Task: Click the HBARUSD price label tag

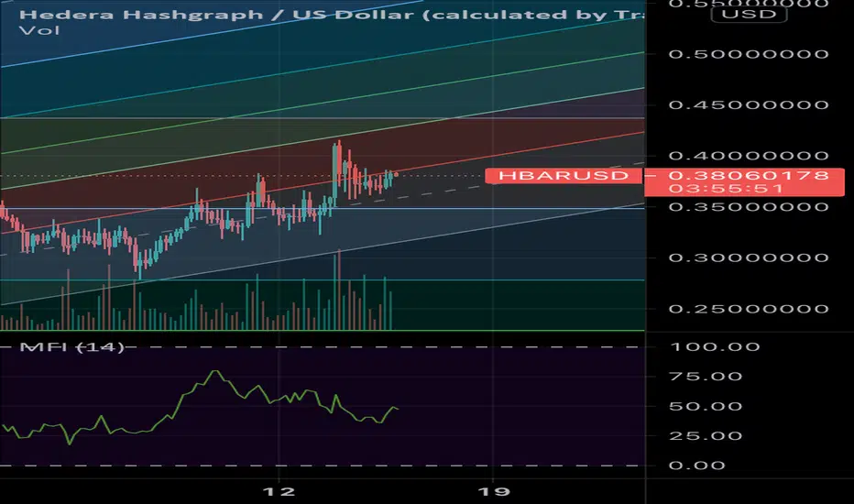Action: click(x=564, y=175)
